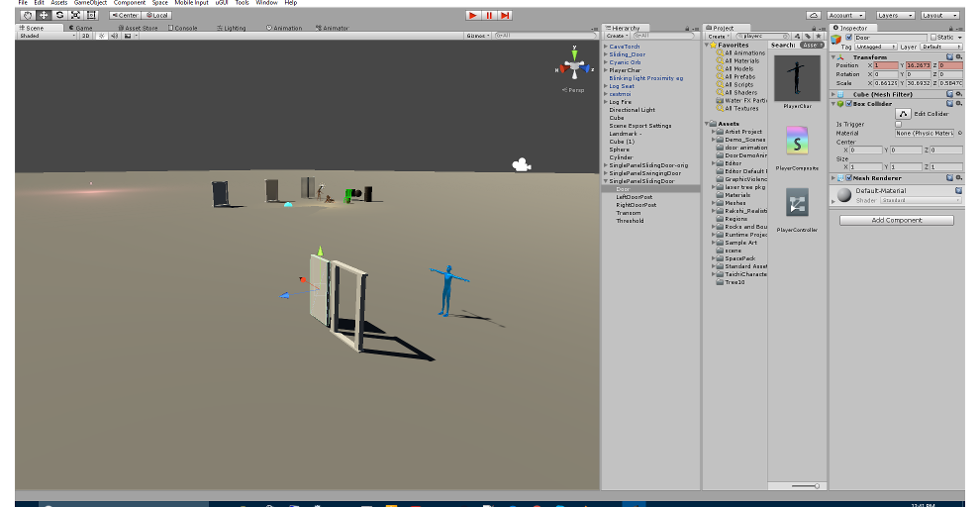Toggle scene audio speaker icon
The image size is (980, 507).
115,36
